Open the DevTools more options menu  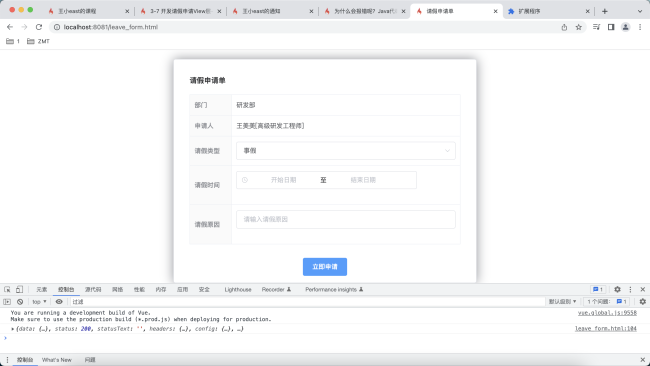630,289
